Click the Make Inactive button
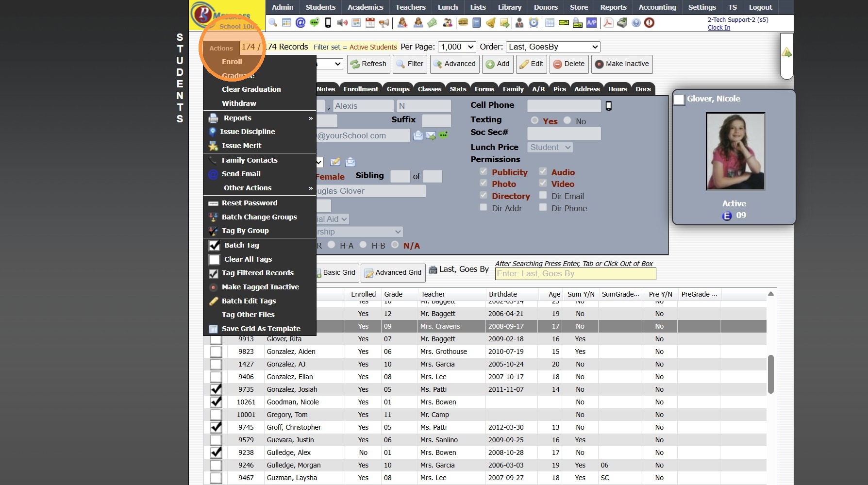Viewport: 868px width, 485px height. point(621,64)
